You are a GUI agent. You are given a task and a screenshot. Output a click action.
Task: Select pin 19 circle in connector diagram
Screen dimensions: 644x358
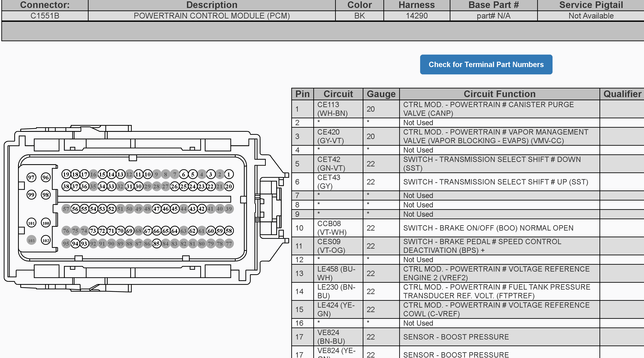(x=66, y=174)
